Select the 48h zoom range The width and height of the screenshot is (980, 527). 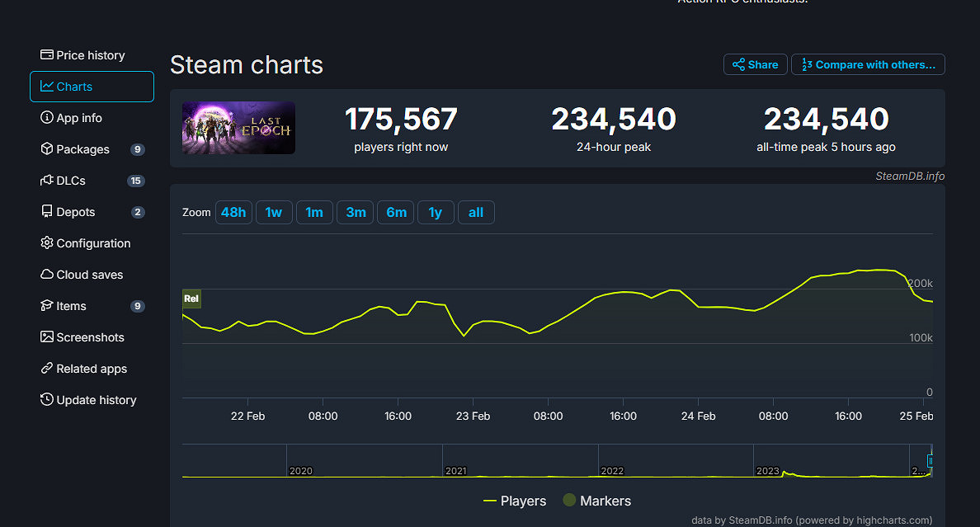pos(233,212)
